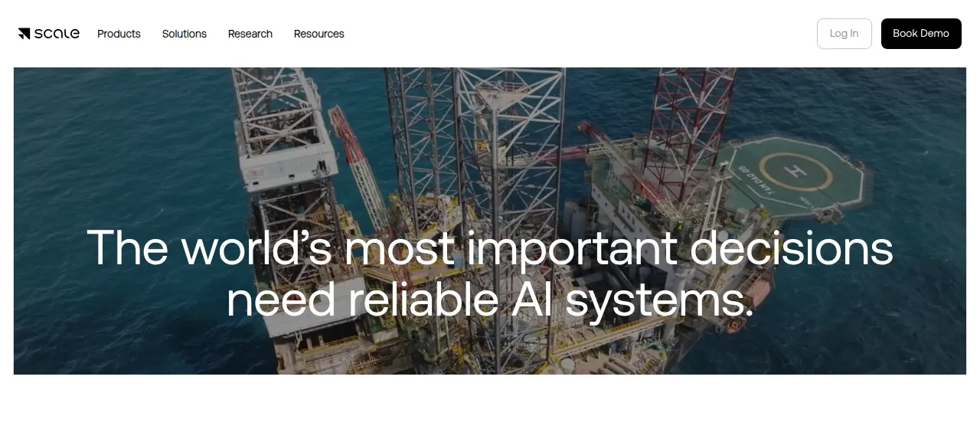Click the Scale wordmark text
Image resolution: width=980 pixels, height=442 pixels.
click(57, 34)
